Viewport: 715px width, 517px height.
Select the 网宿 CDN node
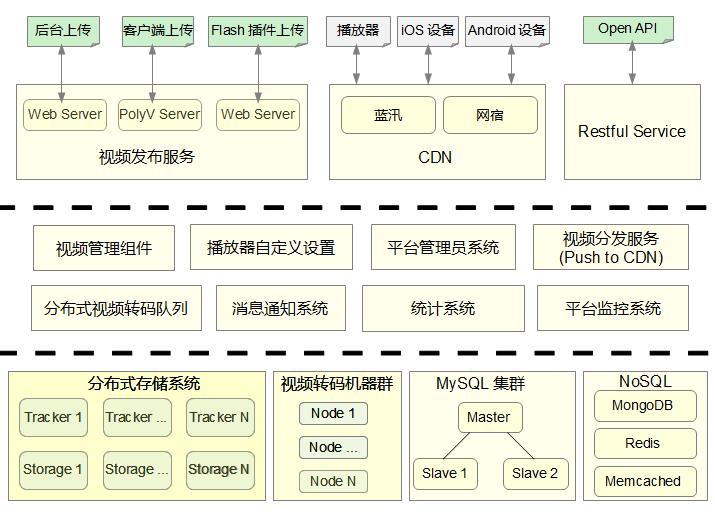490,115
